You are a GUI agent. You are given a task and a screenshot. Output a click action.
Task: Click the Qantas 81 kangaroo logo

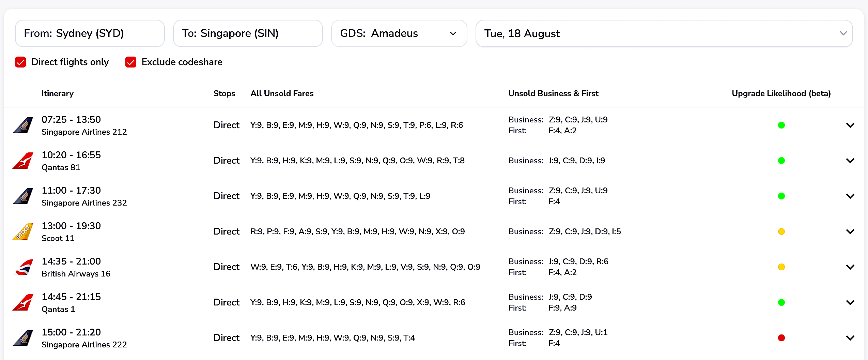pyautogui.click(x=23, y=161)
